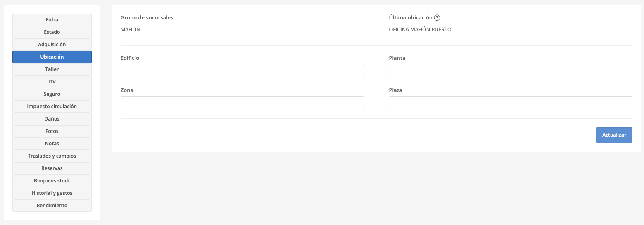Click the Grupo de sucursales label
644x225 pixels.
147,18
